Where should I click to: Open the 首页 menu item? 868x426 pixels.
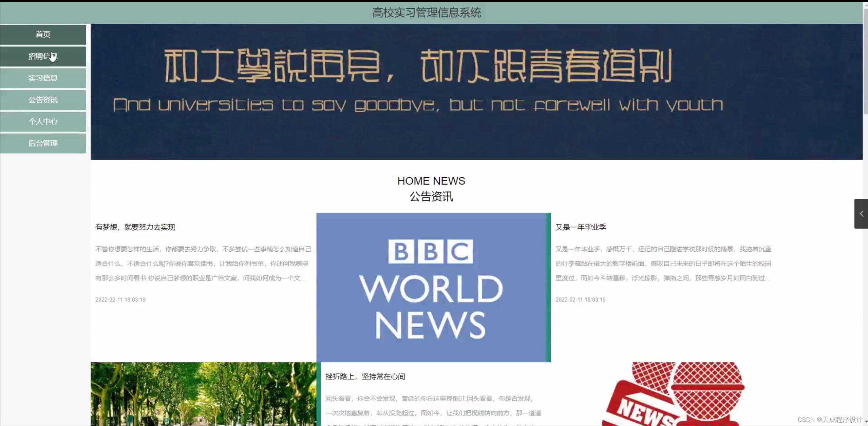point(43,34)
